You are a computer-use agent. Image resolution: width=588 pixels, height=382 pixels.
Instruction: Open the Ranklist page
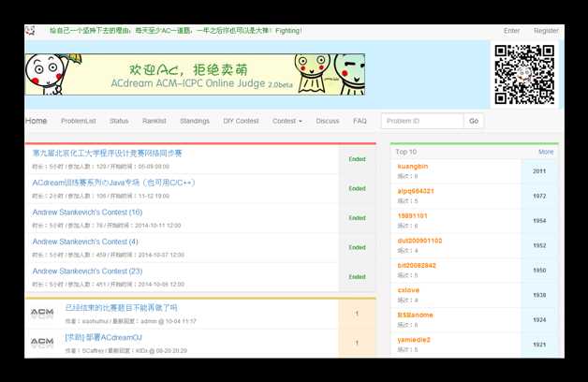pyautogui.click(x=154, y=121)
